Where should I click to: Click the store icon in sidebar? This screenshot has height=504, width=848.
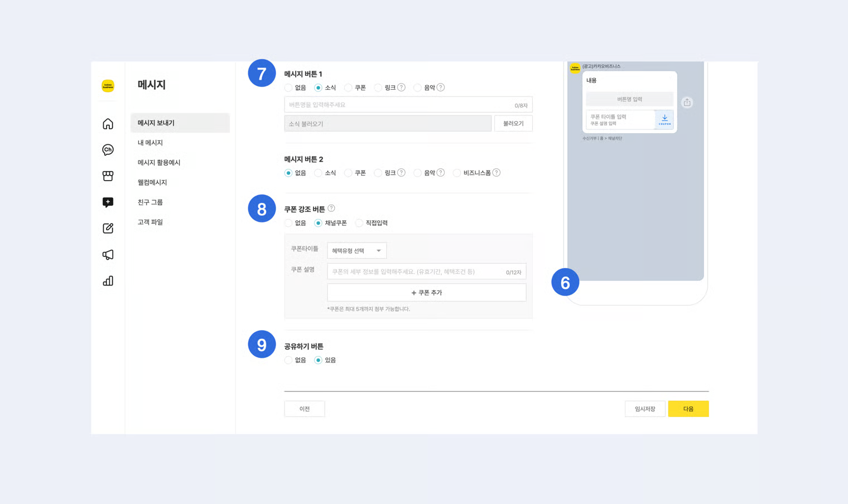(108, 176)
